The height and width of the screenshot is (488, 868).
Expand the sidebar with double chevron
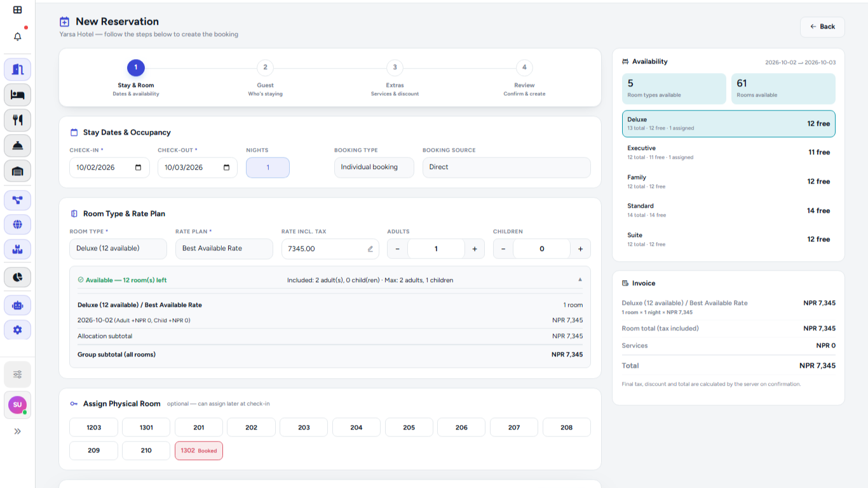[x=17, y=431]
